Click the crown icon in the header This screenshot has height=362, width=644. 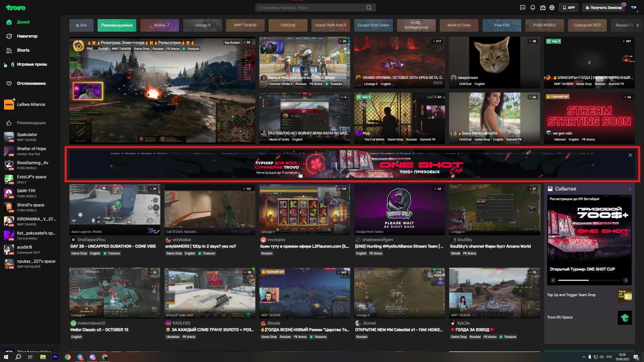point(542,8)
